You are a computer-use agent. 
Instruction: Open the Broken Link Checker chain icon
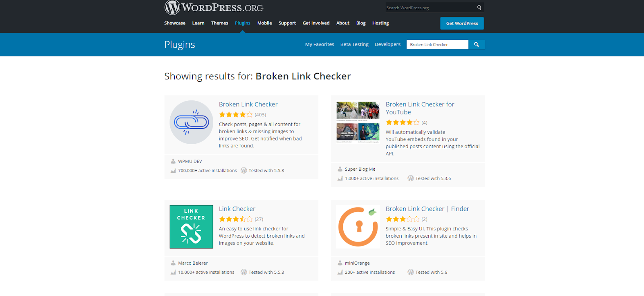click(192, 122)
